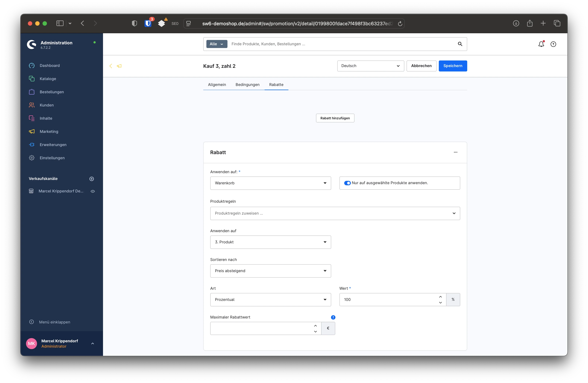
Task: Click the Speichern button
Action: (453, 66)
